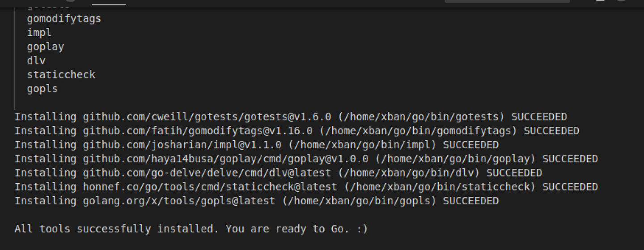Click the /home/xban/go/bin/gotests install path

(421, 117)
